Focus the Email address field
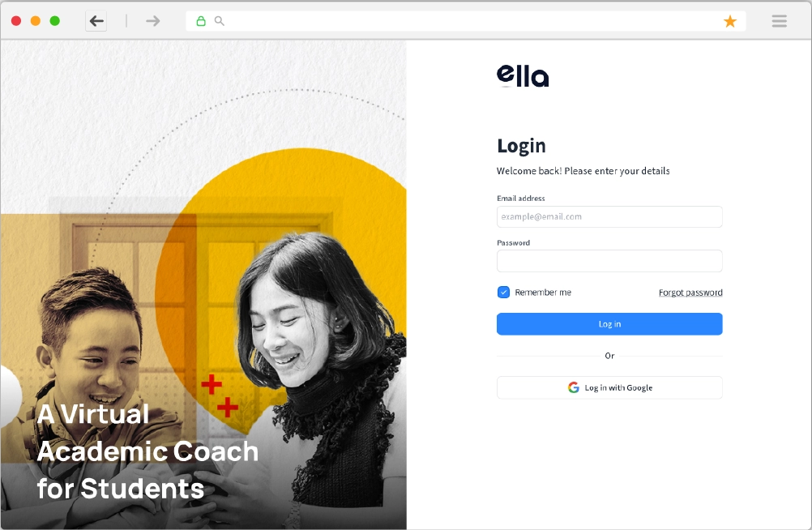Screen dimensions: 812x530 point(609,216)
